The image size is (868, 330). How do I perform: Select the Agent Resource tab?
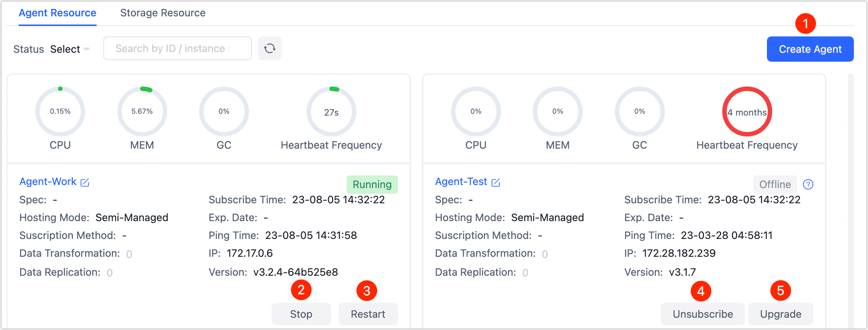pos(58,13)
